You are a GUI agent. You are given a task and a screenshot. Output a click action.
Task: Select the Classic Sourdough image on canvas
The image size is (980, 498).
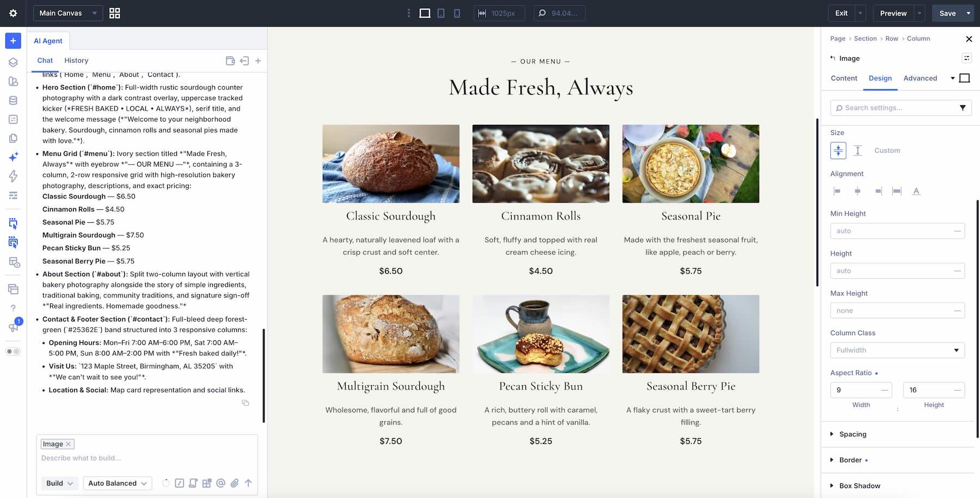[391, 164]
